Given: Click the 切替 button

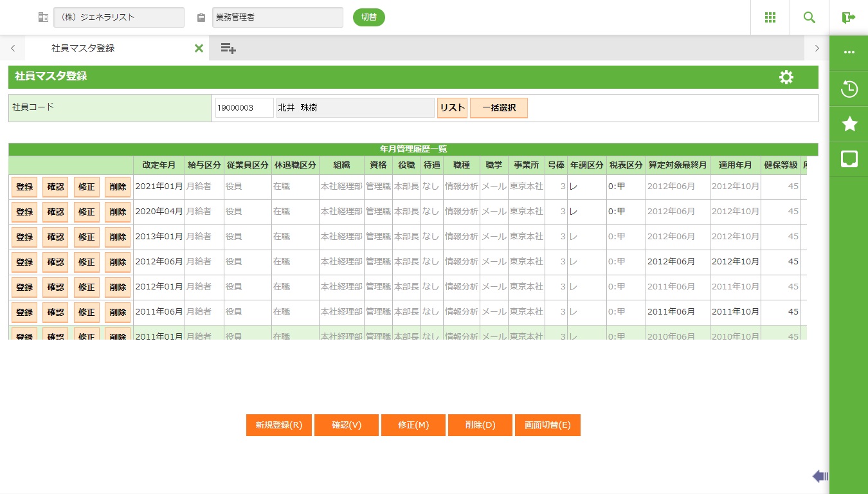Looking at the screenshot, I should 368,17.
